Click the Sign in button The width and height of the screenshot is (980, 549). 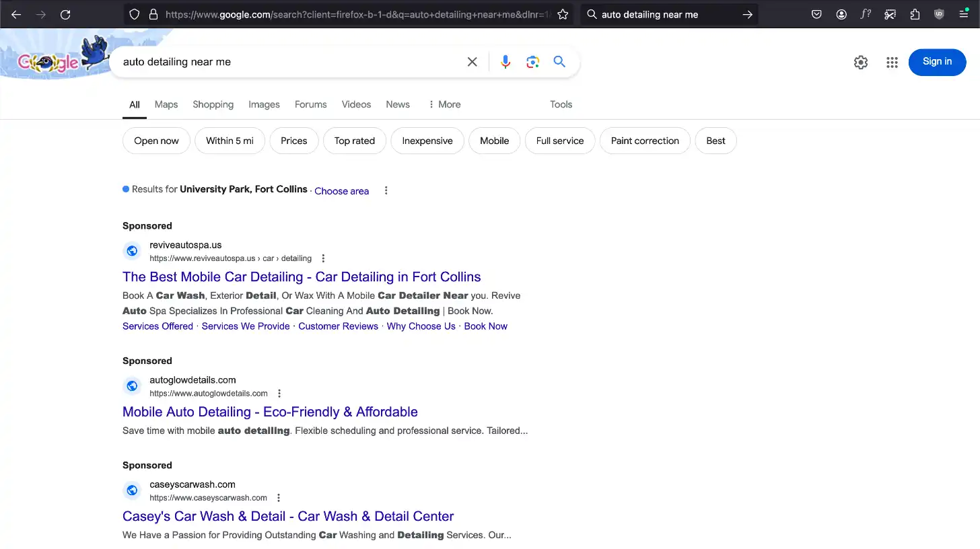[937, 62]
